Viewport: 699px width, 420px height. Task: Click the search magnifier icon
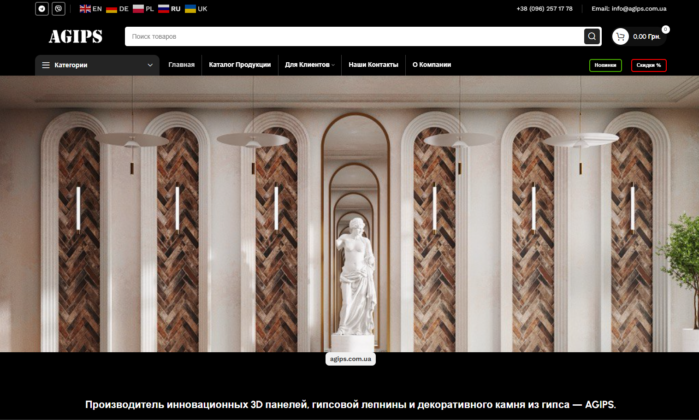[592, 37]
